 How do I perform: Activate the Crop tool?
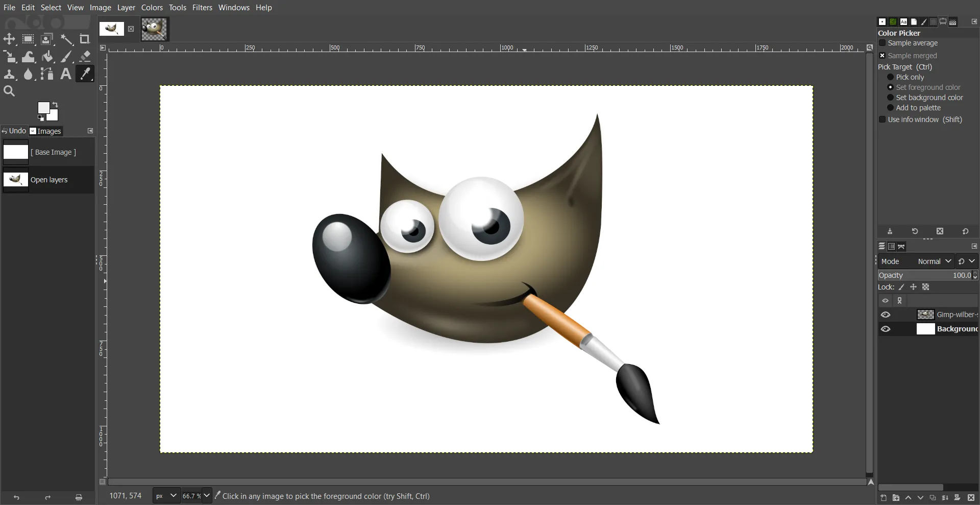pyautogui.click(x=85, y=39)
